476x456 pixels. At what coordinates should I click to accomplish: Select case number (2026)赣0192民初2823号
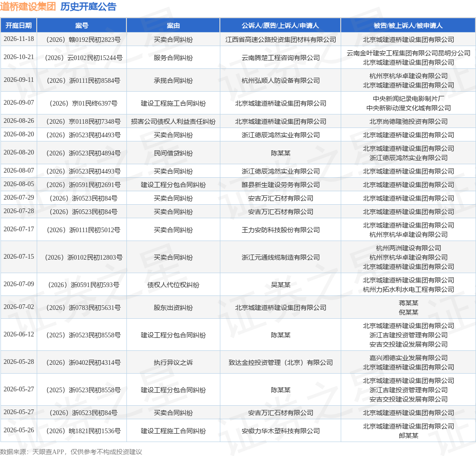point(83,40)
